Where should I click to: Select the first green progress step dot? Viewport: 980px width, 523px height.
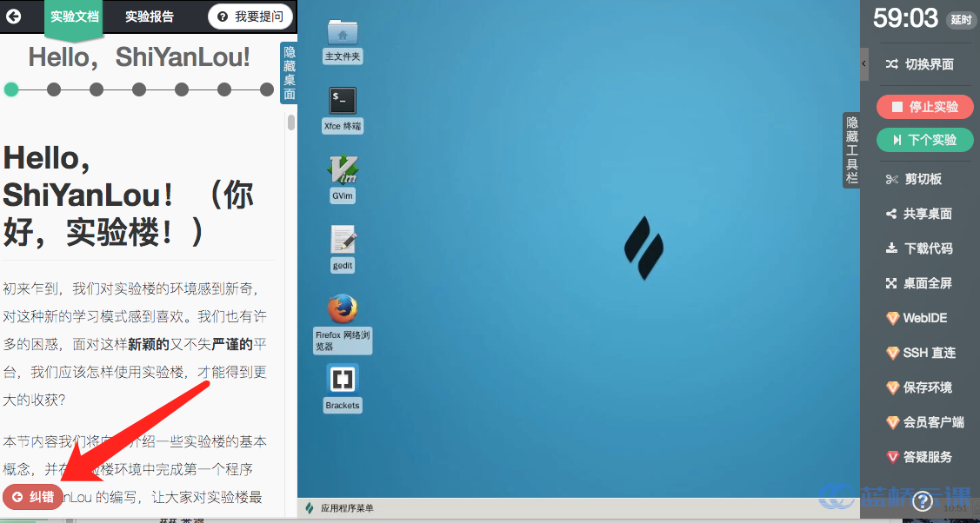point(11,89)
